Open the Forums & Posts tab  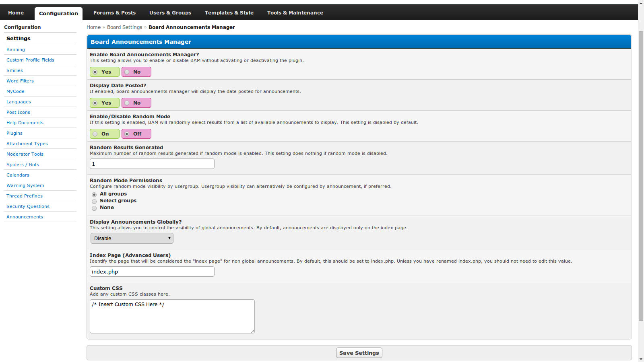pyautogui.click(x=114, y=13)
